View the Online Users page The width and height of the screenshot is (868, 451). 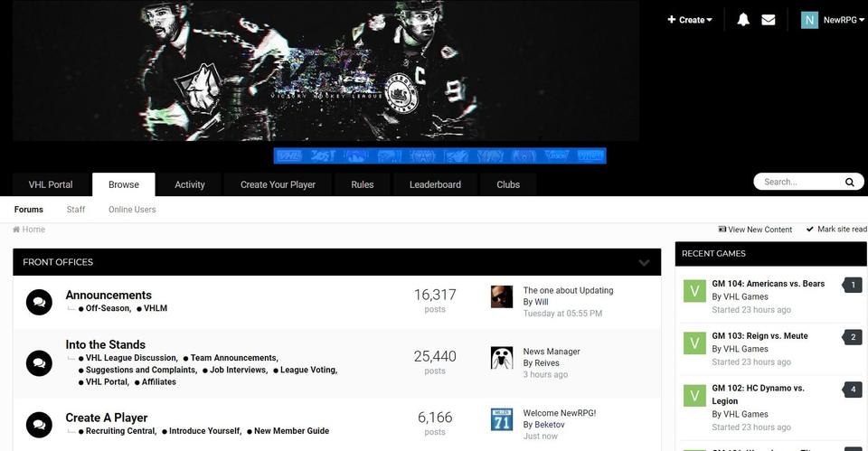[x=132, y=209]
